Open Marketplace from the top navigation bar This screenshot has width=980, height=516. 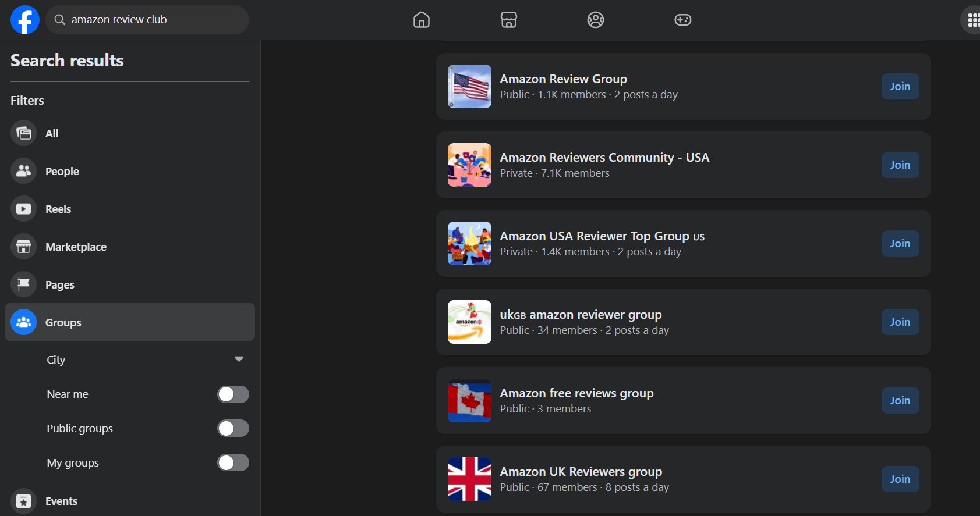tap(508, 20)
